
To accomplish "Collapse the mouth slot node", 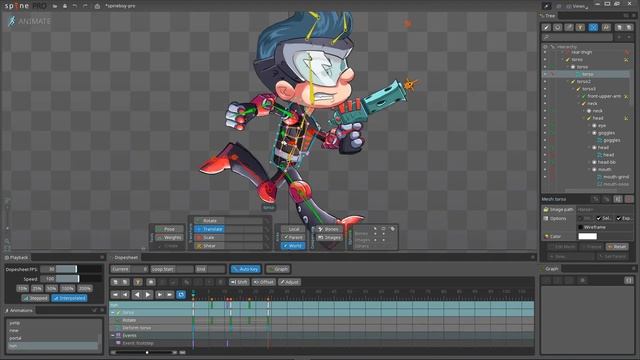I will point(589,169).
